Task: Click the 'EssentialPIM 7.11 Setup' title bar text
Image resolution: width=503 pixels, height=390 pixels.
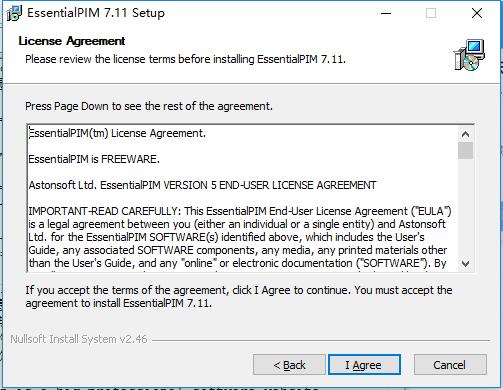Action: 96,13
